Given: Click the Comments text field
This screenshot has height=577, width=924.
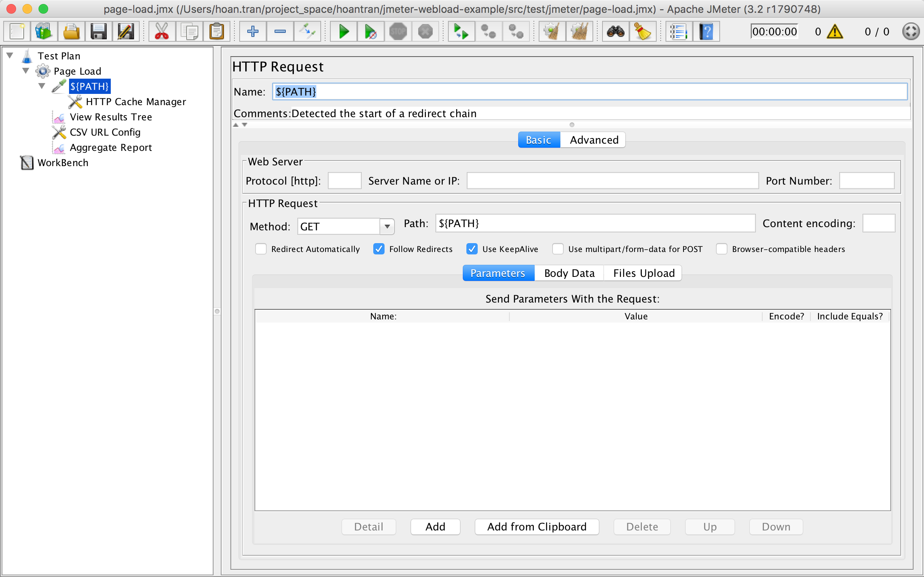Looking at the screenshot, I should tap(600, 114).
